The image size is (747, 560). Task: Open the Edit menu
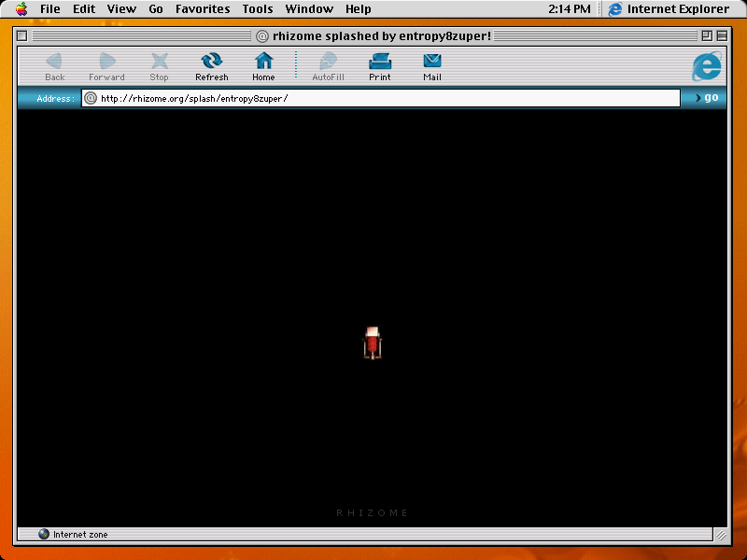click(x=84, y=8)
